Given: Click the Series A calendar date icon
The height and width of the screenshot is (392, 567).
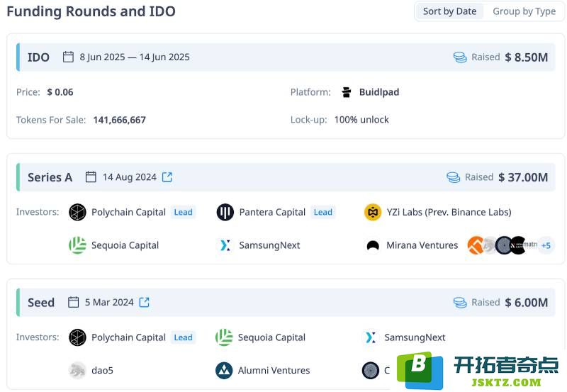Looking at the screenshot, I should 91,177.
